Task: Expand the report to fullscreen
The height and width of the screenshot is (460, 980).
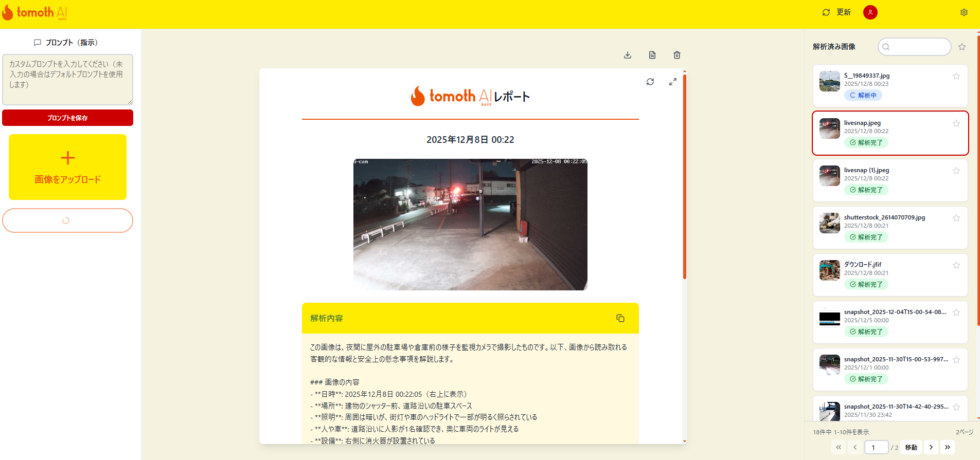Action: pyautogui.click(x=673, y=82)
